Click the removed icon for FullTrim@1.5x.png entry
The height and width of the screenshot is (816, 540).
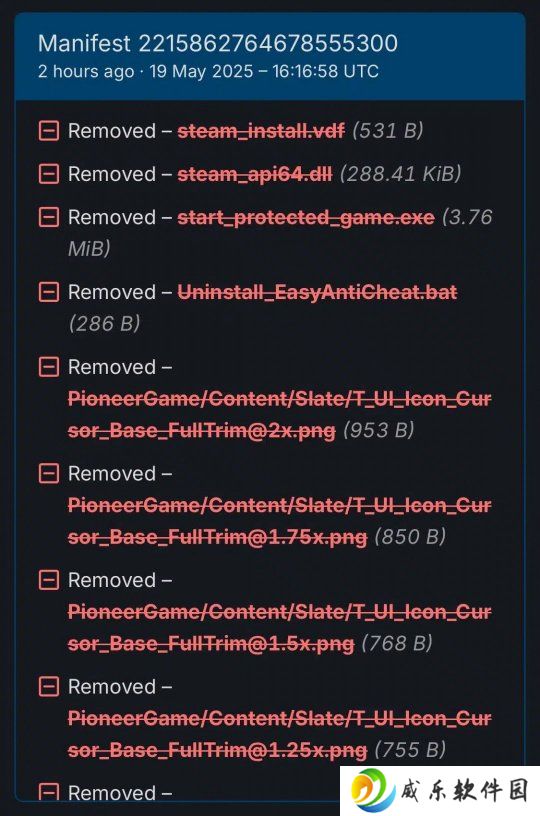click(48, 580)
